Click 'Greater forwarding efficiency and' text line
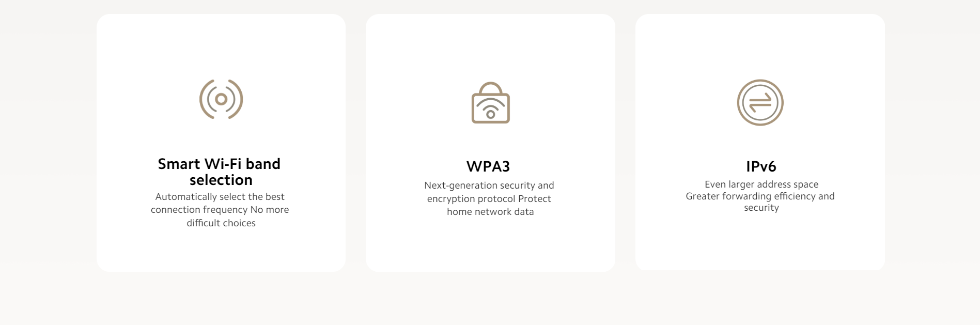The width and height of the screenshot is (980, 325). tap(760, 196)
